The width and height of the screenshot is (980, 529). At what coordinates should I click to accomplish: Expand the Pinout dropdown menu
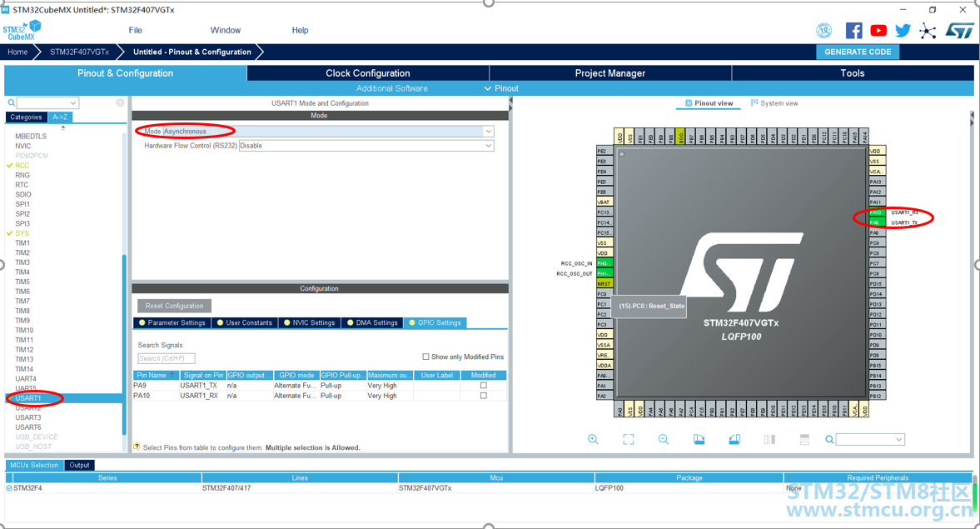point(501,88)
